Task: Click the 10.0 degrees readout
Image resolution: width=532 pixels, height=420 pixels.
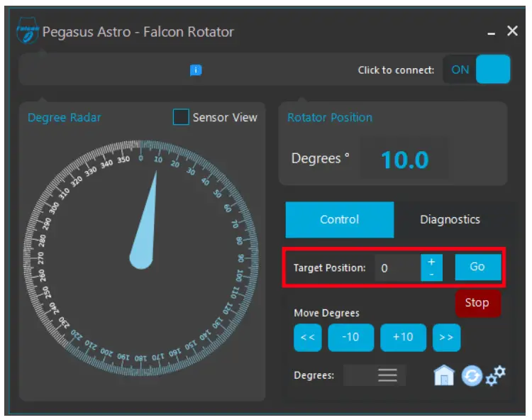Action: pyautogui.click(x=405, y=160)
